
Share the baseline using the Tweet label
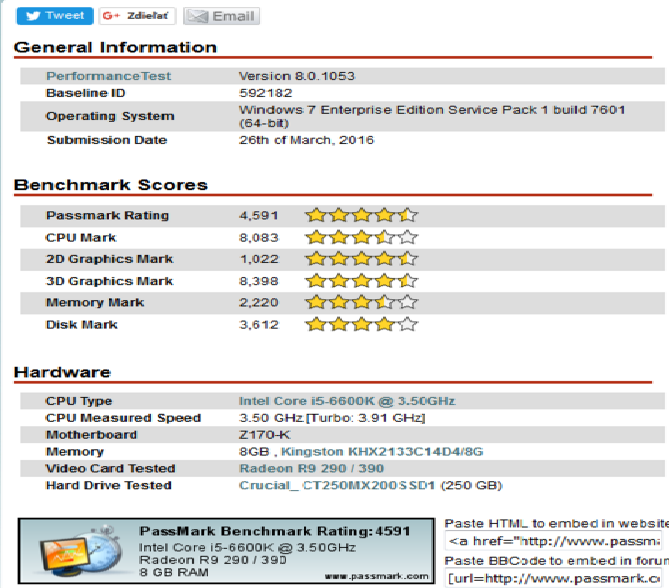click(x=65, y=16)
